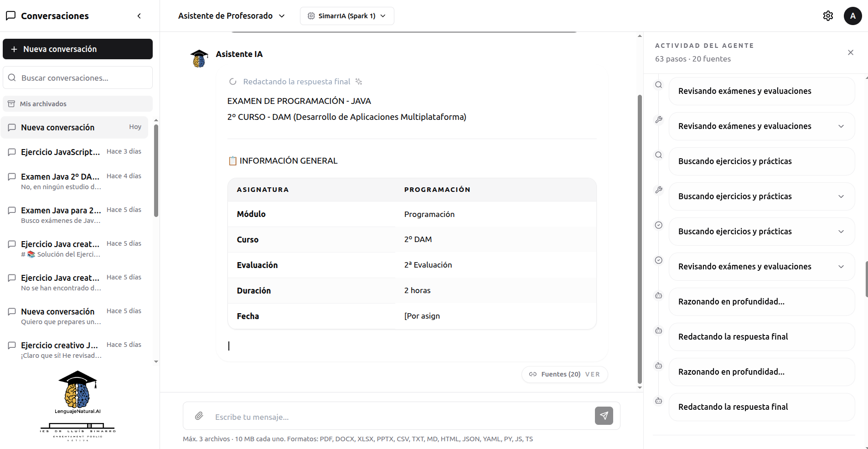Click the sparkle icon next to Redactando la respuesta final

[x=359, y=82]
